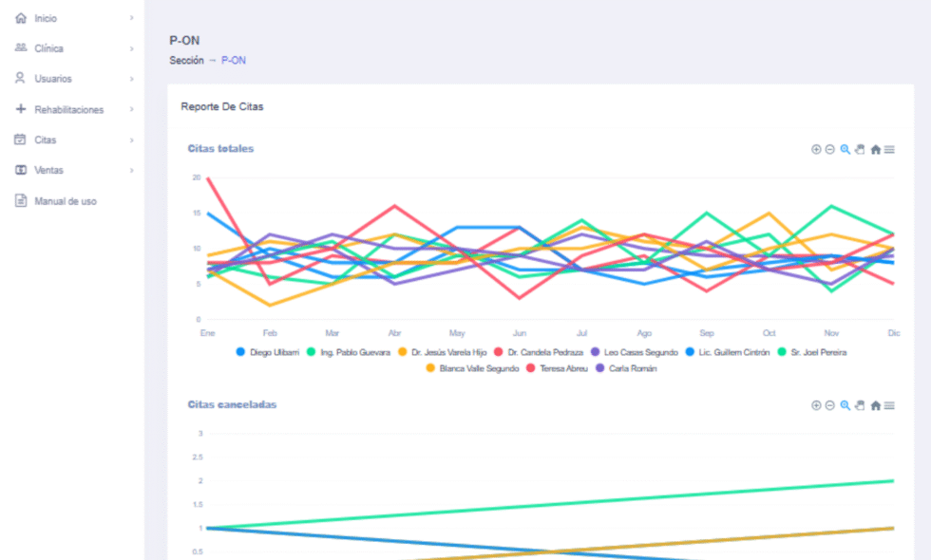
Task: Enable panning tool on Citas totales chart
Action: (859, 150)
